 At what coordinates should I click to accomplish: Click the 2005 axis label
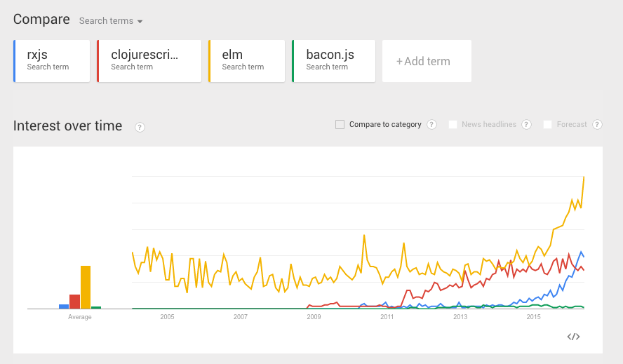[x=167, y=317]
